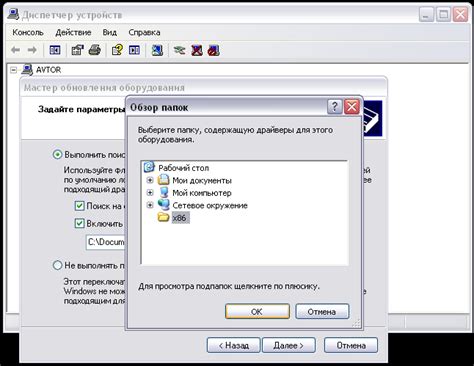Open the Консоль menu

click(x=28, y=32)
